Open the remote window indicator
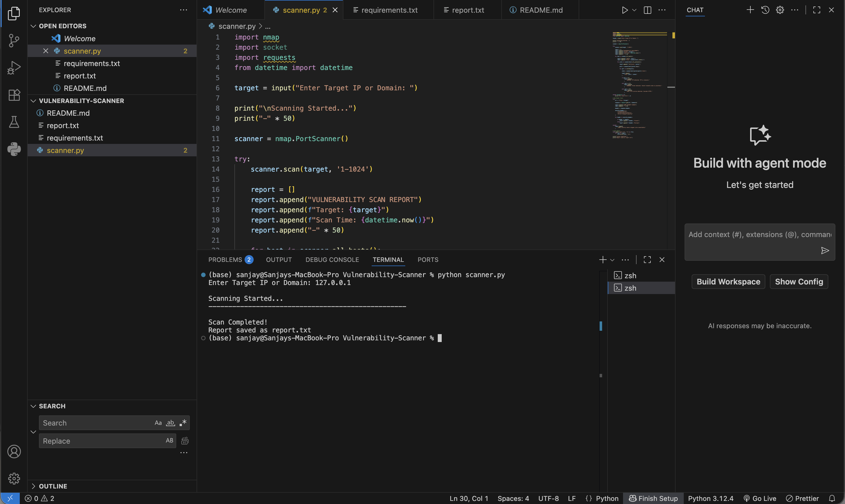This screenshot has height=504, width=845. (x=10, y=498)
